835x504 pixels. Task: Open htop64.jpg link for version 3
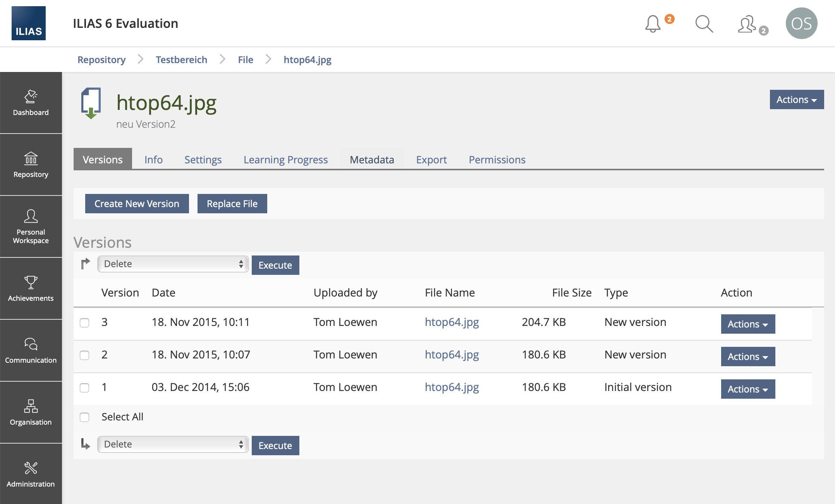click(452, 322)
